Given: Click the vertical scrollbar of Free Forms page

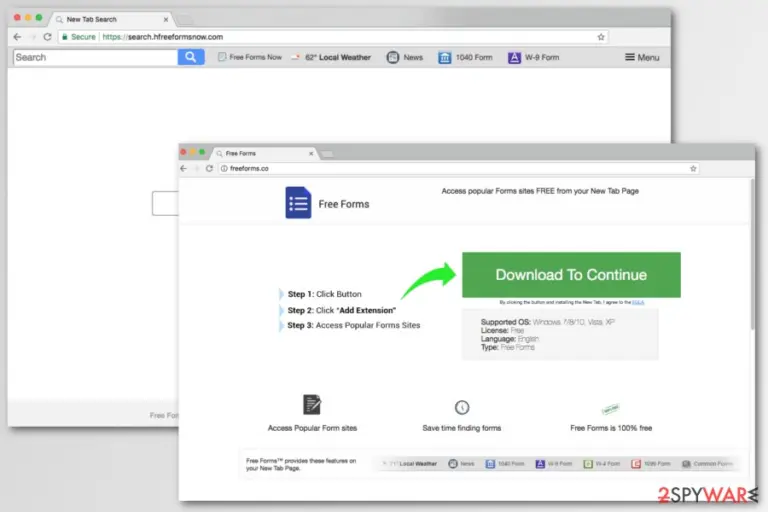Looking at the screenshot, I should pyautogui.click(x=752, y=255).
